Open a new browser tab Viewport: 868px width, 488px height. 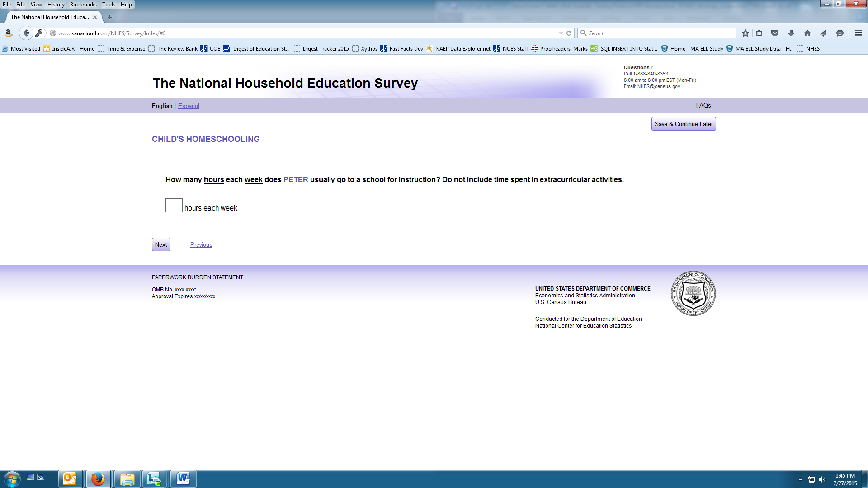tap(110, 17)
